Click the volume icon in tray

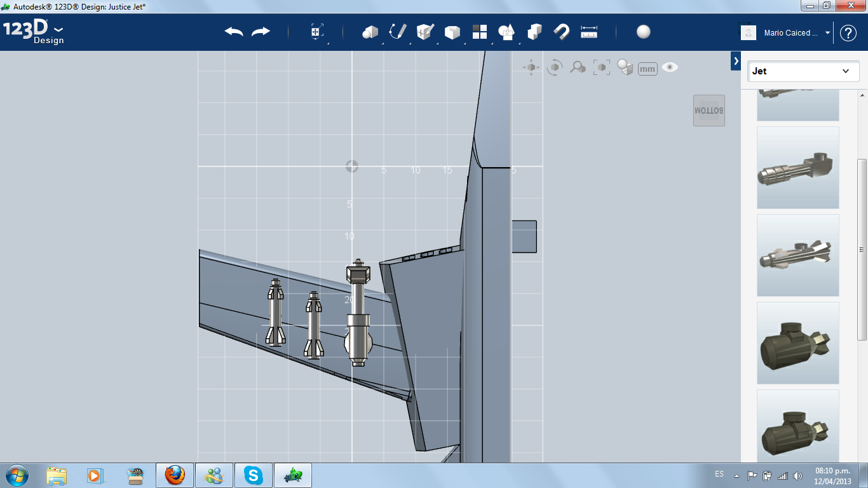pyautogui.click(x=796, y=475)
